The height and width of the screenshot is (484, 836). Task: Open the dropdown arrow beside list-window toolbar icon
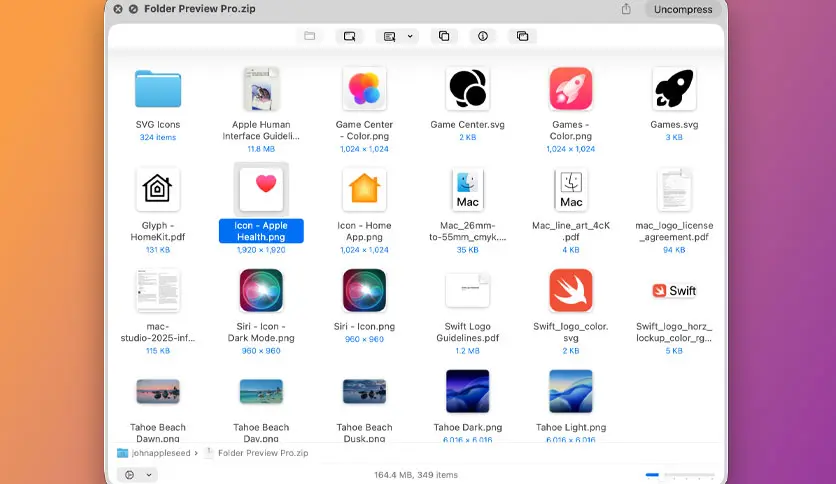tap(410, 36)
